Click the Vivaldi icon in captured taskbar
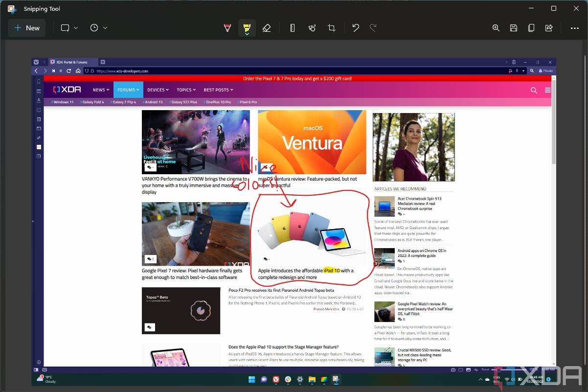The height and width of the screenshot is (392, 588). pos(276,379)
